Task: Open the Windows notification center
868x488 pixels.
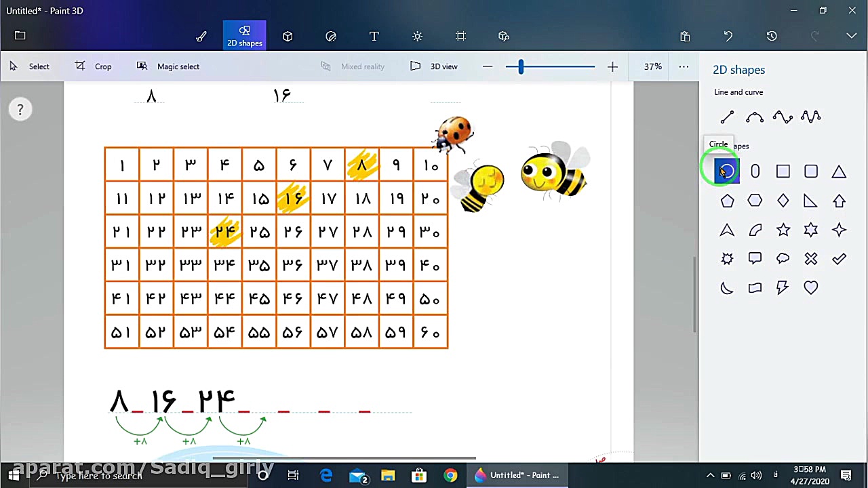Action: click(846, 475)
